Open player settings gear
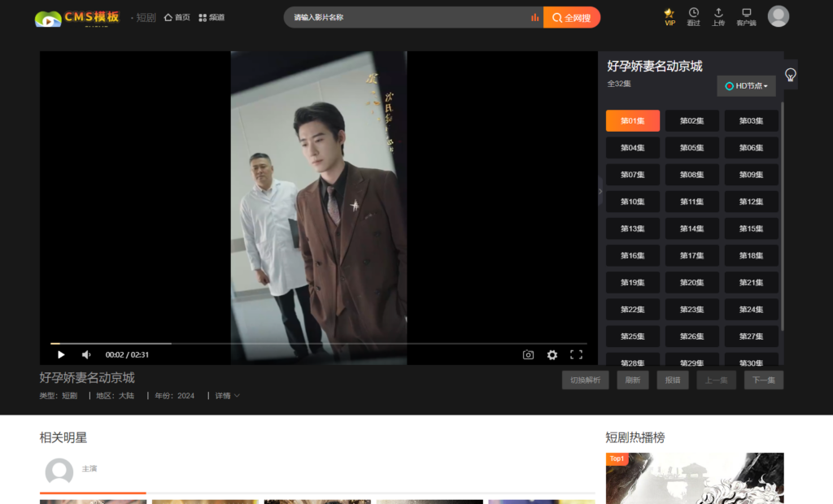The image size is (833, 504). click(x=552, y=354)
